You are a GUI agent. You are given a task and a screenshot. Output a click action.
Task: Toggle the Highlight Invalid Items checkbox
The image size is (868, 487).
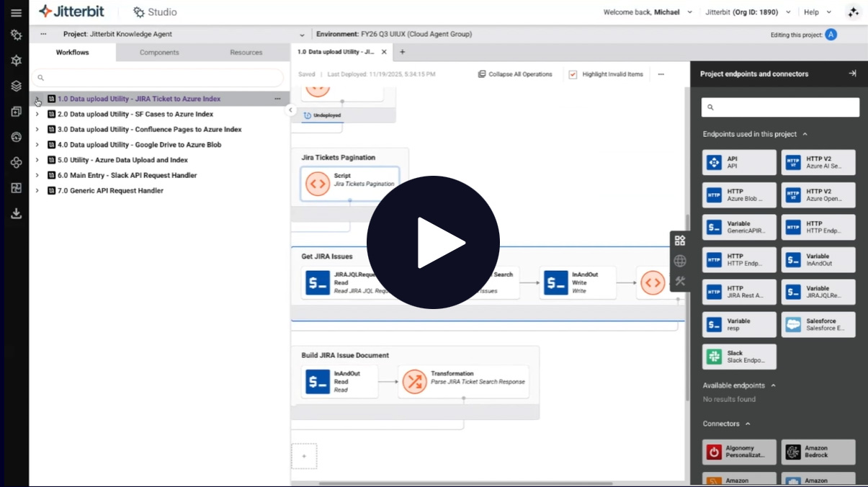pyautogui.click(x=573, y=73)
